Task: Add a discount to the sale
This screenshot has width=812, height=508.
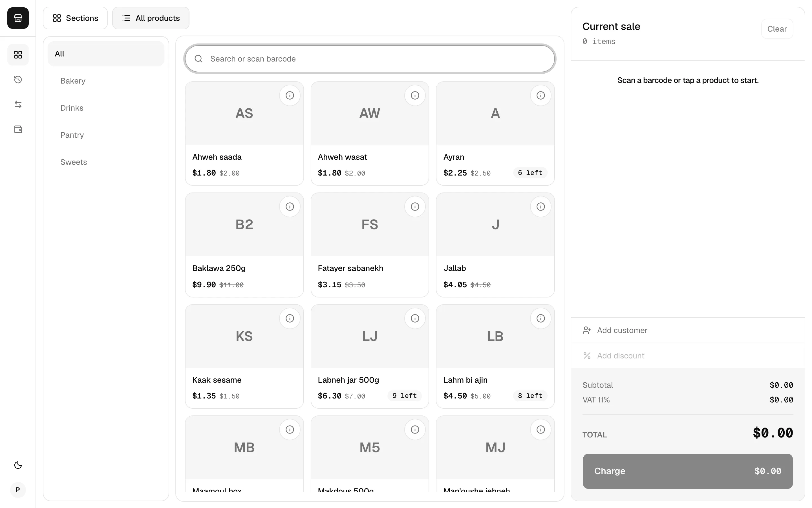Action: point(688,356)
